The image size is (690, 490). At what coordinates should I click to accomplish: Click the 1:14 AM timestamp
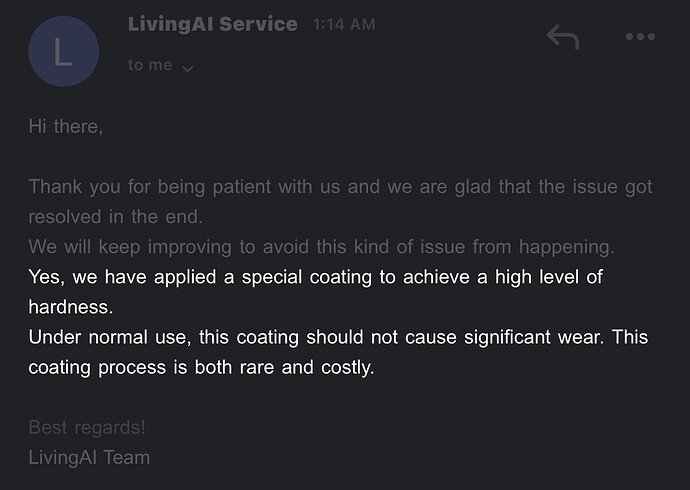344,25
